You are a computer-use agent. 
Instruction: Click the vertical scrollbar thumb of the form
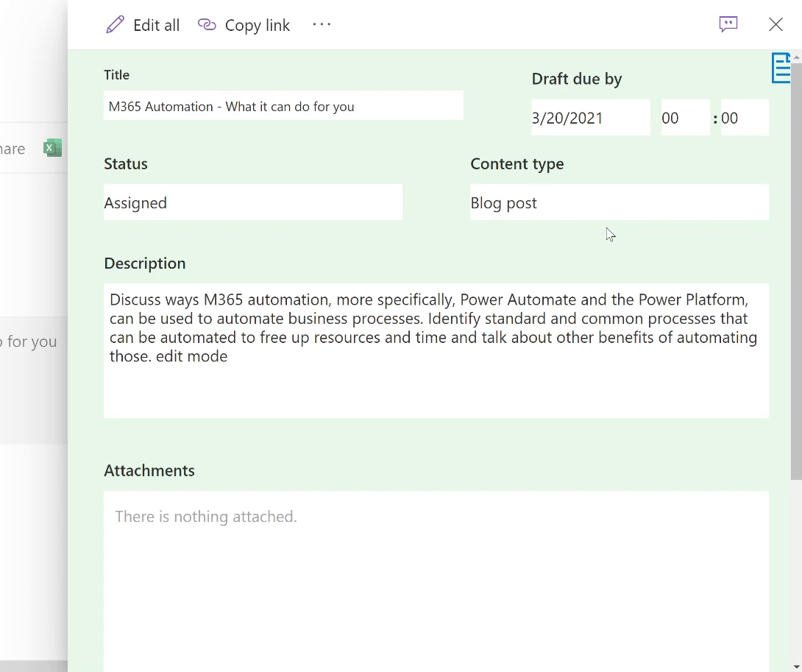[x=796, y=272]
